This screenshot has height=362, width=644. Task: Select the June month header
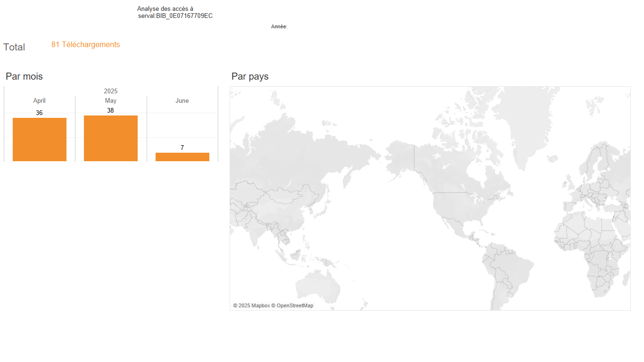(x=182, y=101)
